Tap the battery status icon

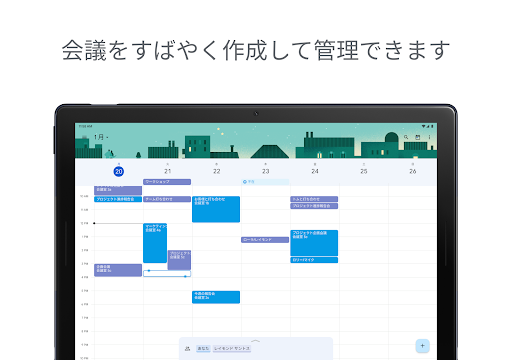click(432, 126)
